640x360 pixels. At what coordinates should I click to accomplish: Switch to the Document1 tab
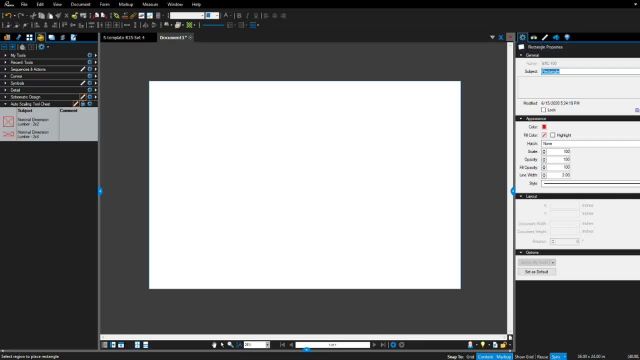click(x=173, y=38)
